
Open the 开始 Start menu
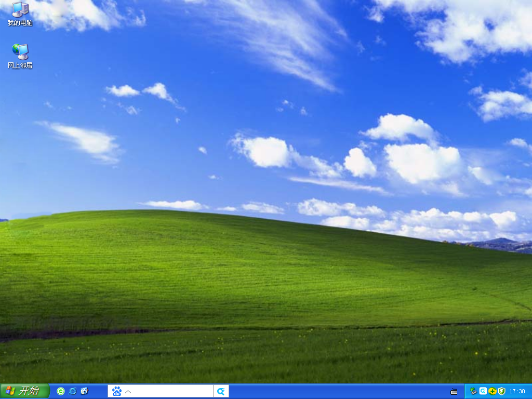(x=24, y=391)
